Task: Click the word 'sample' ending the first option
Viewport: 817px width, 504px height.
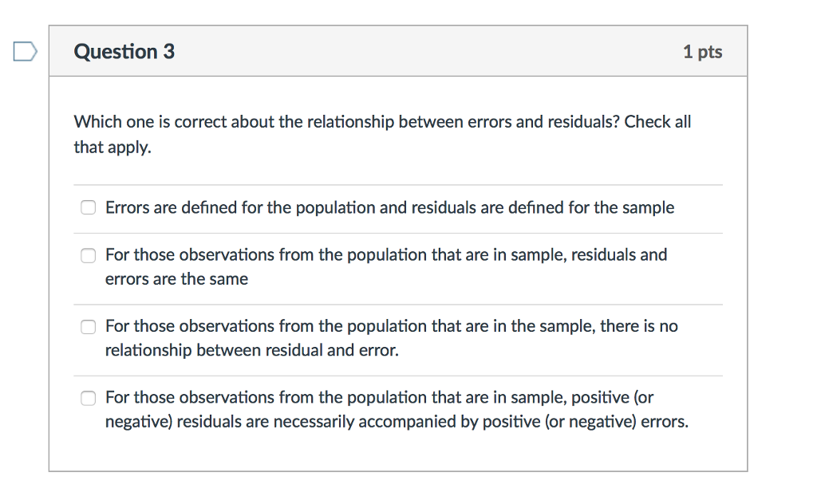Action: [648, 208]
